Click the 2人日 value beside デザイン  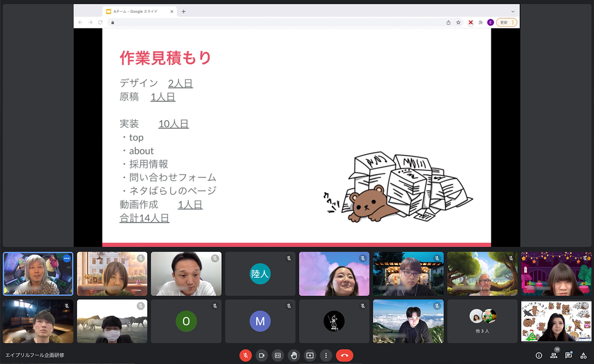click(x=181, y=83)
